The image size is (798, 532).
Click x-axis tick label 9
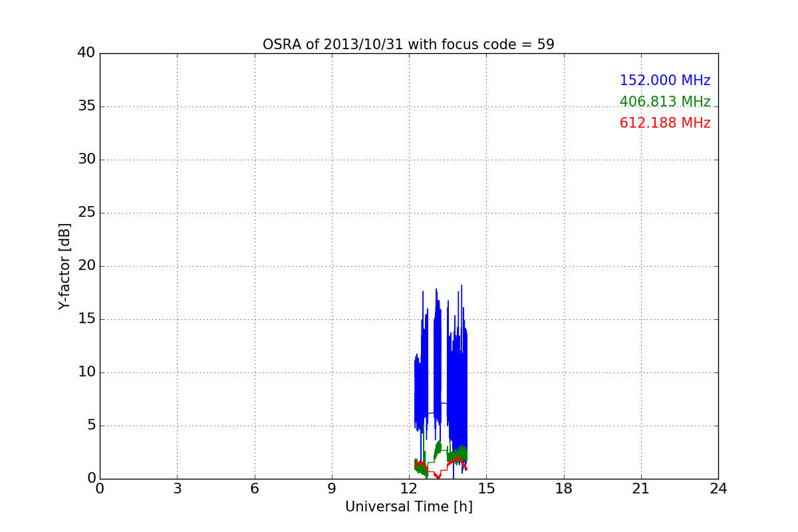(x=332, y=489)
